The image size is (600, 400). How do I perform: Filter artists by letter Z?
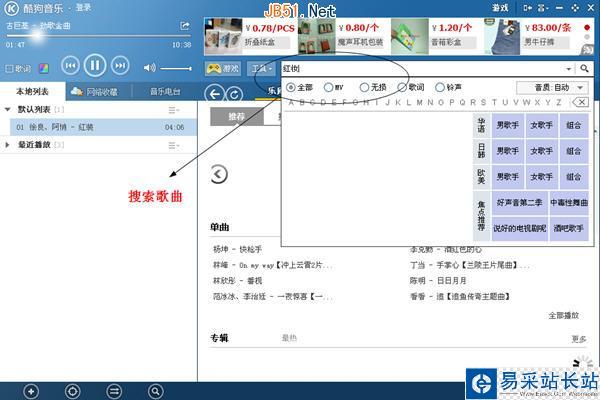point(559,102)
